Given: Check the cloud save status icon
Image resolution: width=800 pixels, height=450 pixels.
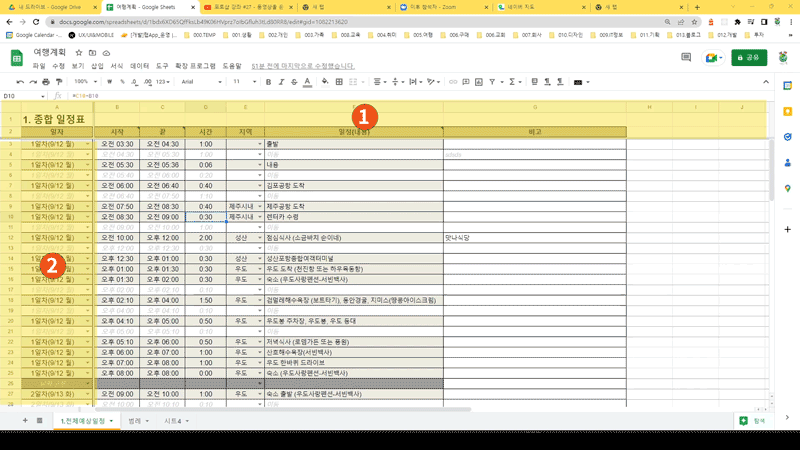Looking at the screenshot, I should (x=106, y=53).
